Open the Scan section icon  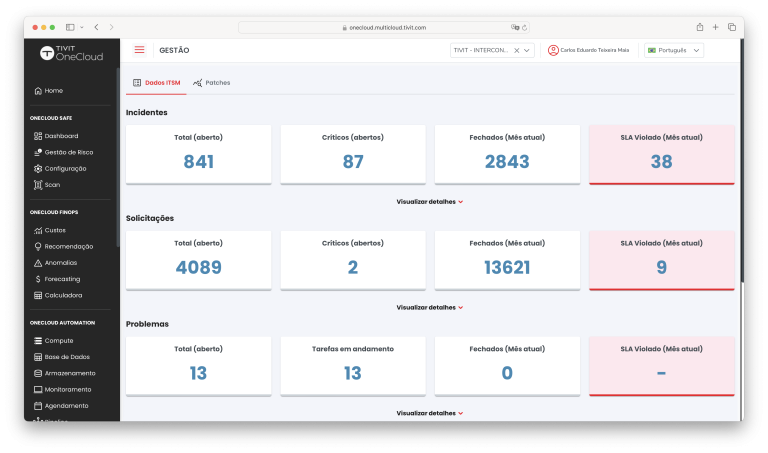click(38, 185)
